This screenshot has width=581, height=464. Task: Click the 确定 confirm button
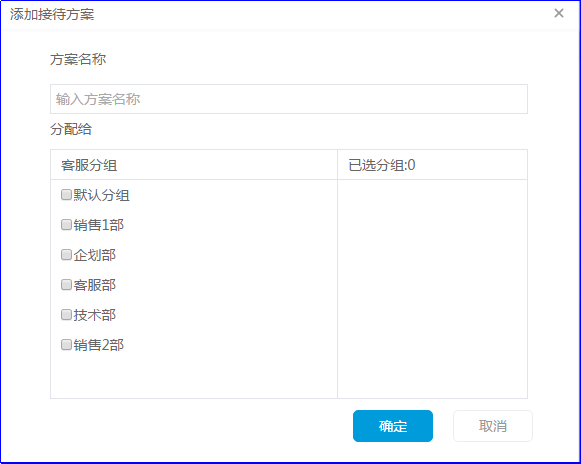[x=393, y=426]
